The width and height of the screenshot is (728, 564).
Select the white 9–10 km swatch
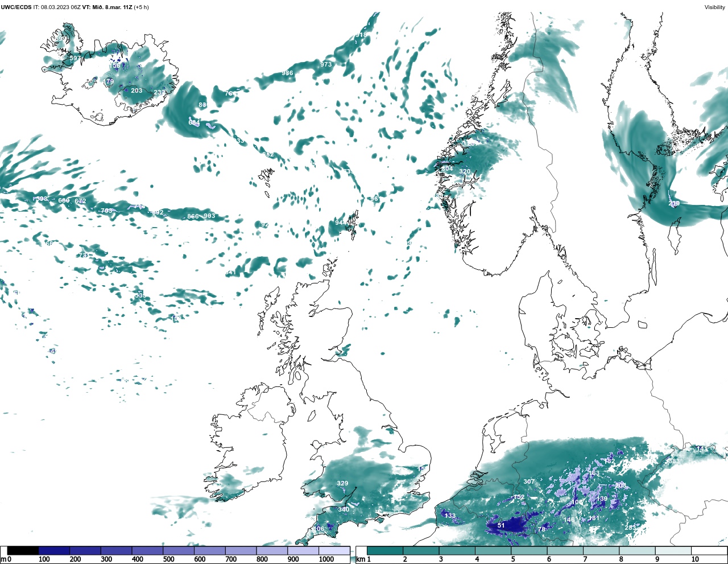click(673, 551)
